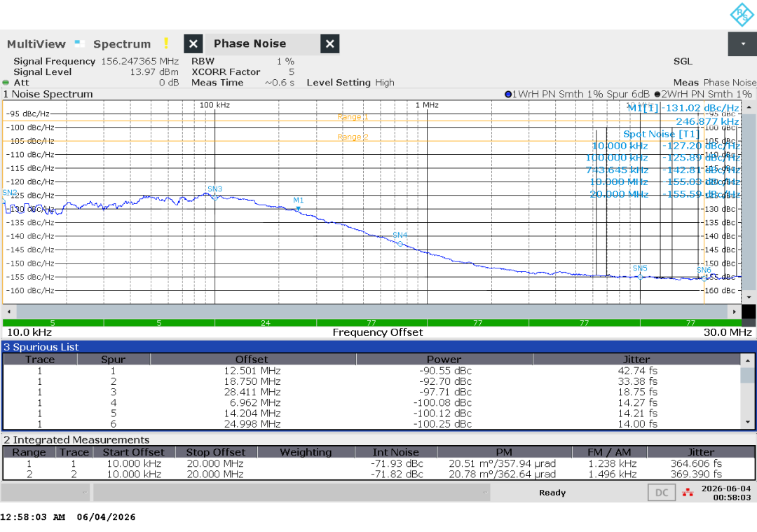Screen dimensions: 757x532
Task: Switch to the MultiView tab
Action: pos(36,44)
